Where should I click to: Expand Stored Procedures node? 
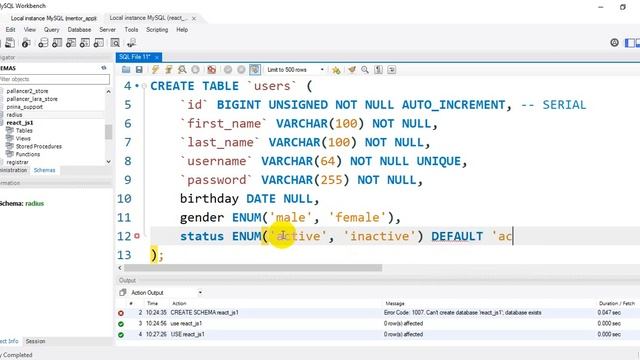click(38, 146)
